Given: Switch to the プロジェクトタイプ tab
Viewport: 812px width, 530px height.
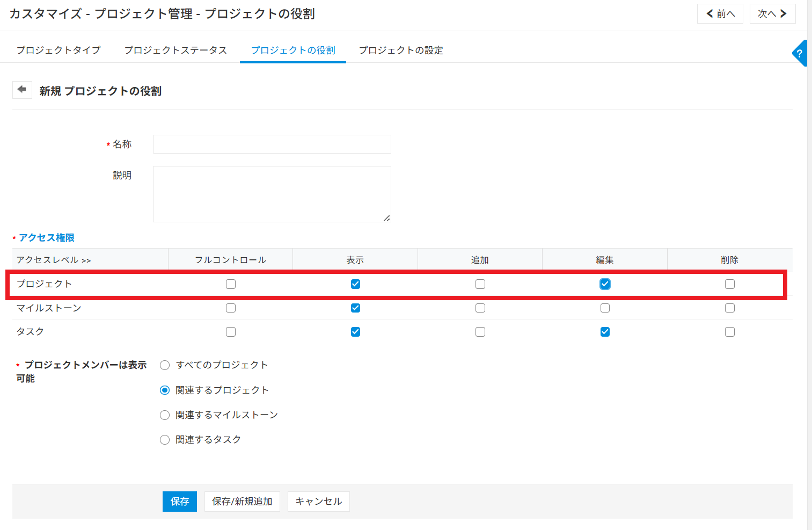Looking at the screenshot, I should (x=58, y=50).
